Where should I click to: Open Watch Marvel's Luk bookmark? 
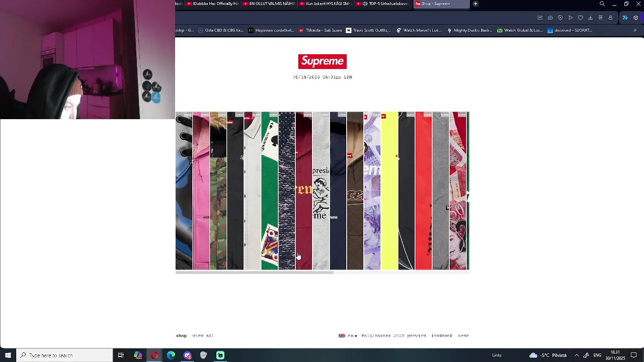(x=419, y=30)
